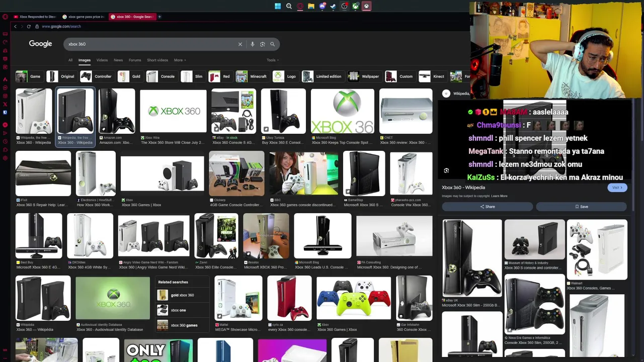Open the Audiovisual Identity Database Xbox 360 thumbnail
The height and width of the screenshot is (362, 644).
point(113,298)
